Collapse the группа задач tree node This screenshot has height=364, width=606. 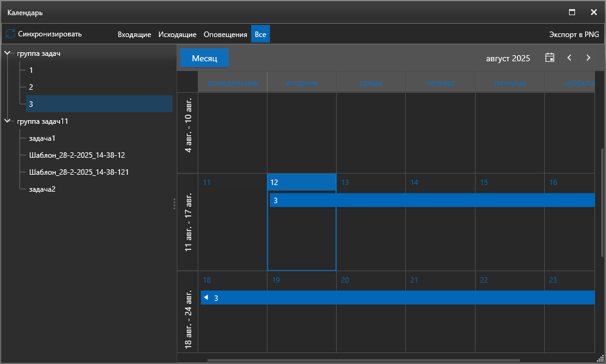pyautogui.click(x=8, y=53)
